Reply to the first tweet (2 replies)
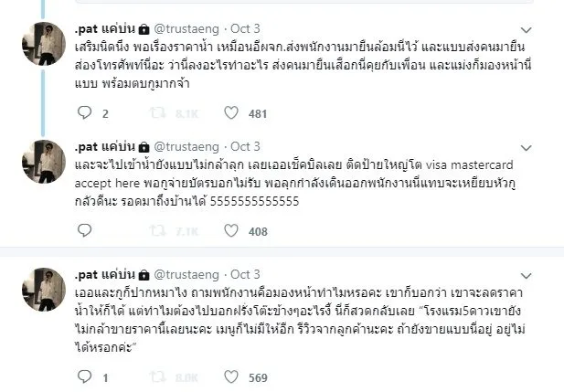564x392 pixels. (85, 114)
